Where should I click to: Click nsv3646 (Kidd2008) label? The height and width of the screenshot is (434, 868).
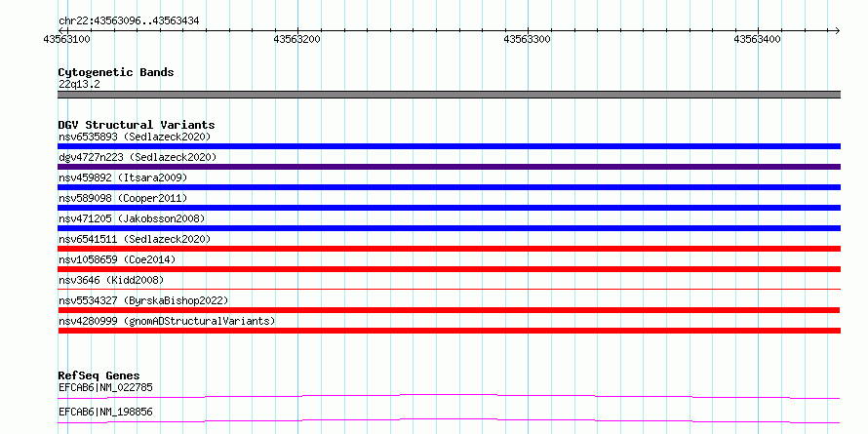tap(111, 280)
